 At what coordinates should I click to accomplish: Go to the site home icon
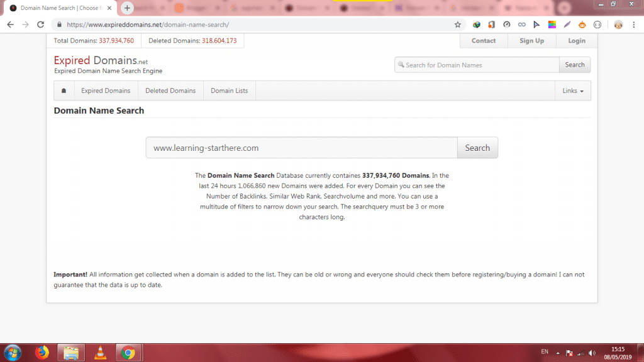(64, 90)
